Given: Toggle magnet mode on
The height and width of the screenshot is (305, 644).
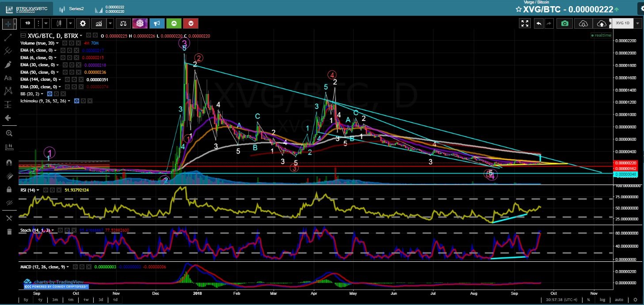Looking at the screenshot, I should click(x=8, y=162).
